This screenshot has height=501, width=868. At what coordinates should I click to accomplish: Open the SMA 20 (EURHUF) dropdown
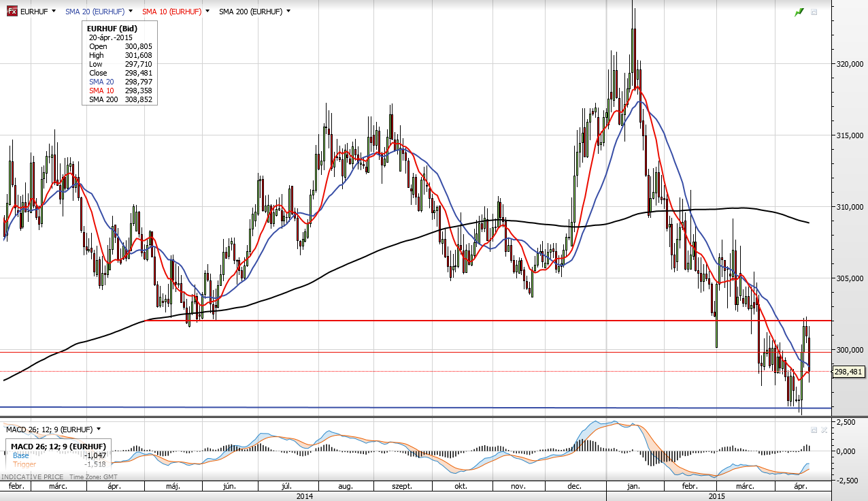click(131, 12)
